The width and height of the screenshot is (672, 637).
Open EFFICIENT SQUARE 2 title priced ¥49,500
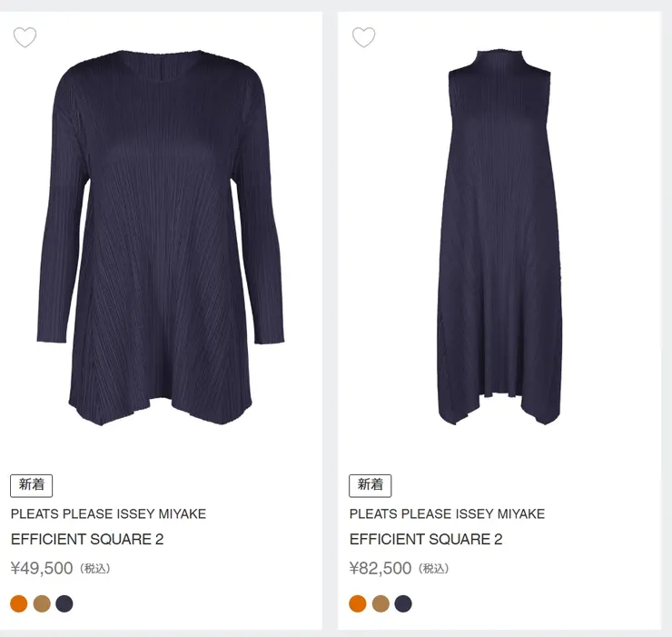(87, 540)
